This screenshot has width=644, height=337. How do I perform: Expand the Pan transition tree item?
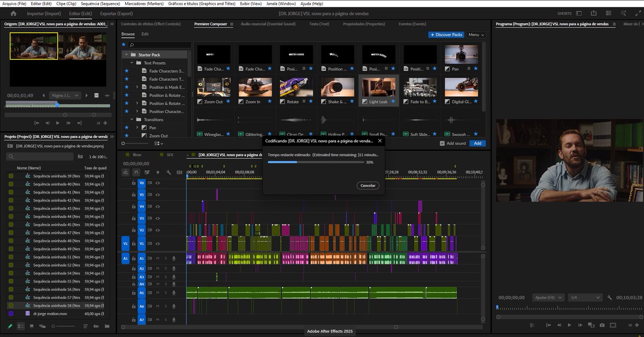point(137,128)
